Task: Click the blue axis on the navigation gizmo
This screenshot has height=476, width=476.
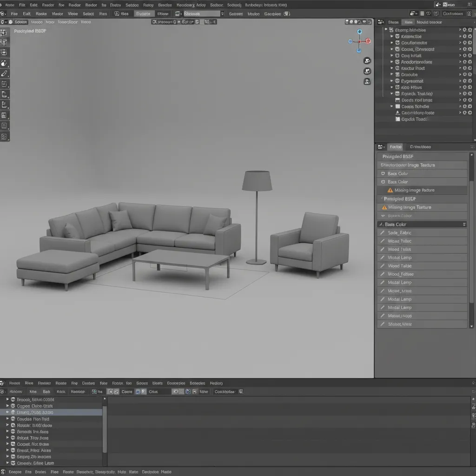Action: [x=359, y=32]
